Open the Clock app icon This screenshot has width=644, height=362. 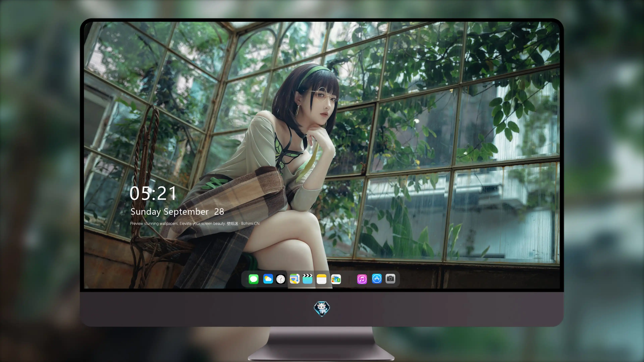281,279
